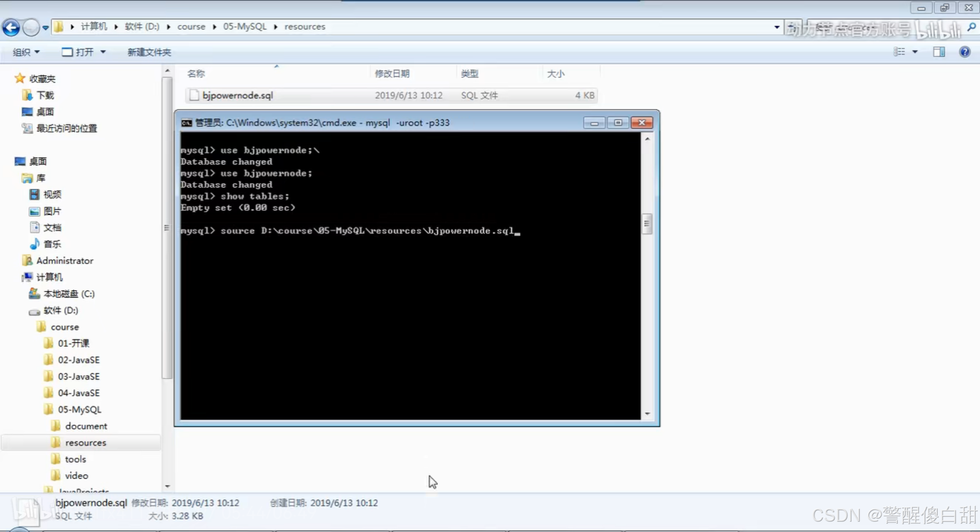Click the 打开 toolbar button
The image size is (980, 532).
[78, 52]
